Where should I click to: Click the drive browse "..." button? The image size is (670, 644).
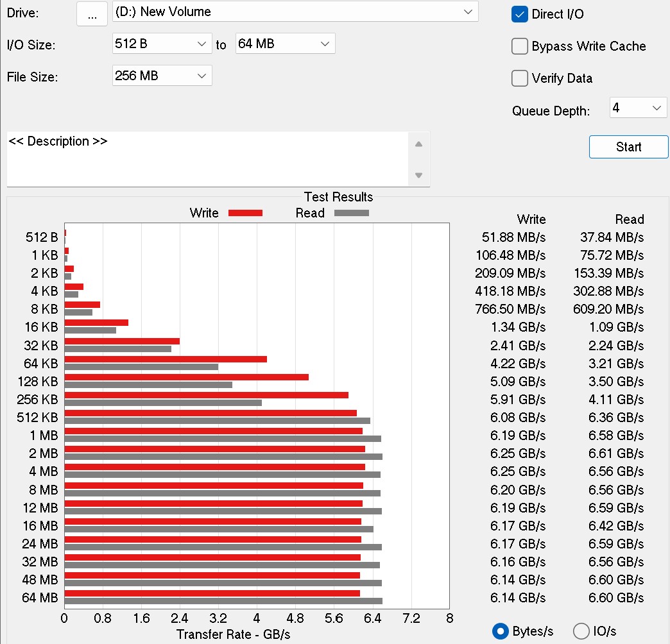click(x=91, y=13)
